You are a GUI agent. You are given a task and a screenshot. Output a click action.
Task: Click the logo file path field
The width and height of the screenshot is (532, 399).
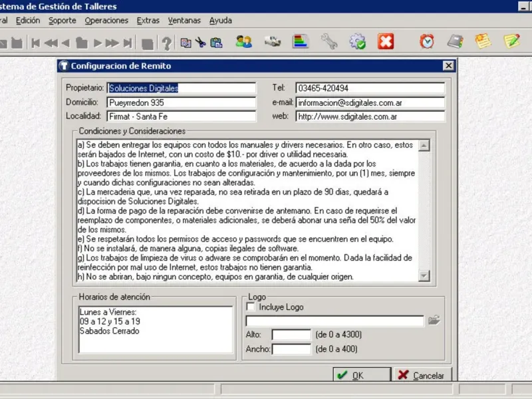[x=334, y=321]
